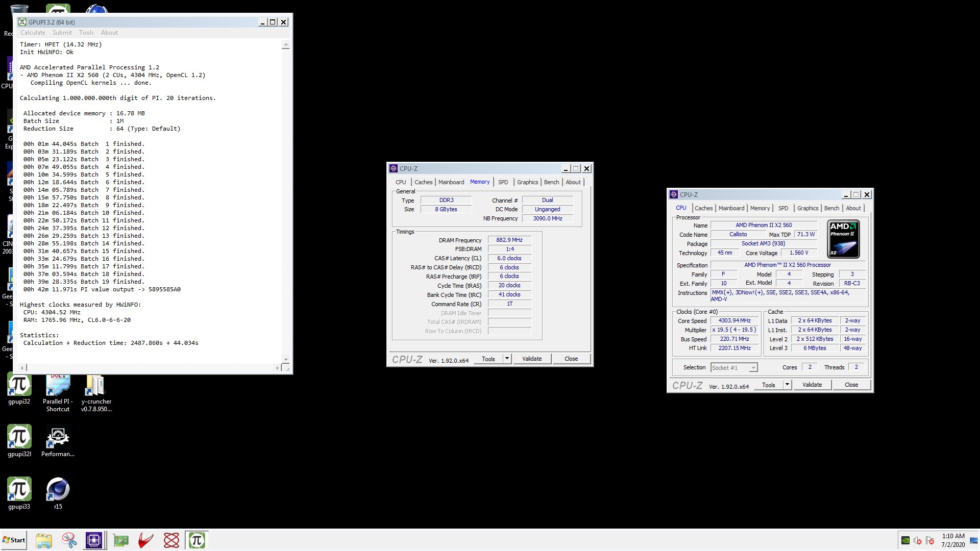Click Tools button in Memory CPU-Z window
Screen dimensions: 980x551
(488, 359)
